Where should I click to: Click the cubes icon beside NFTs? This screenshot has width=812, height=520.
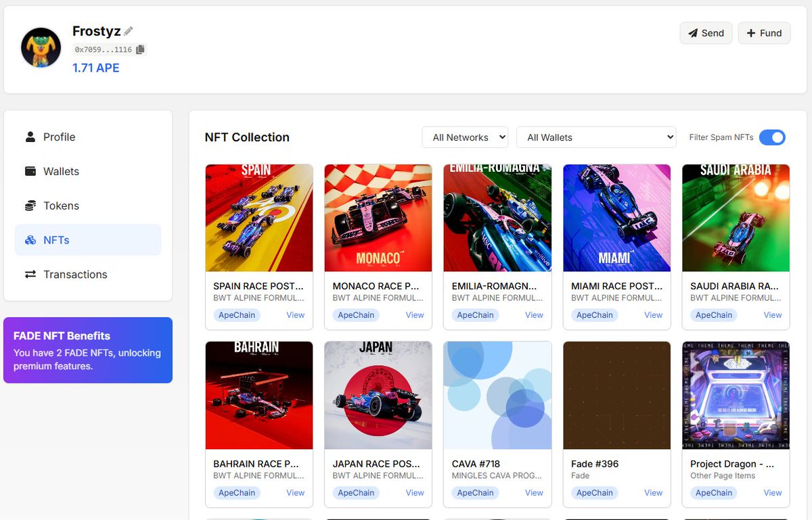(x=30, y=240)
